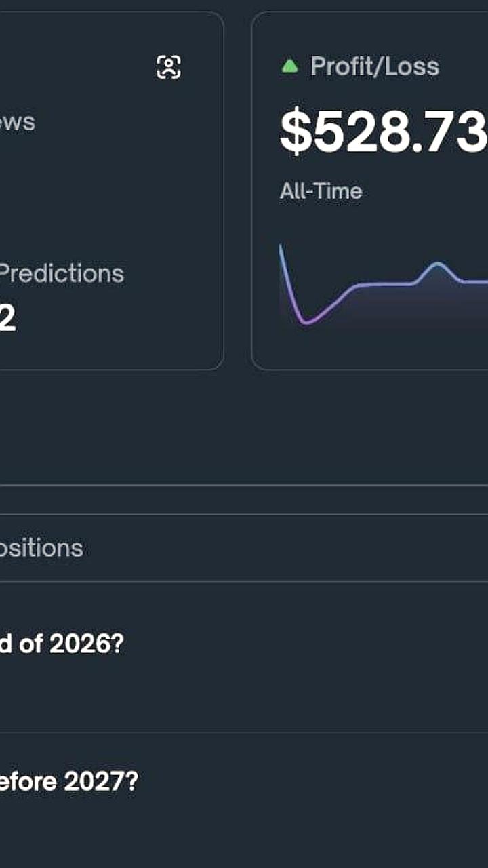Click the views label in the left card
488x868 pixels.
(17, 123)
